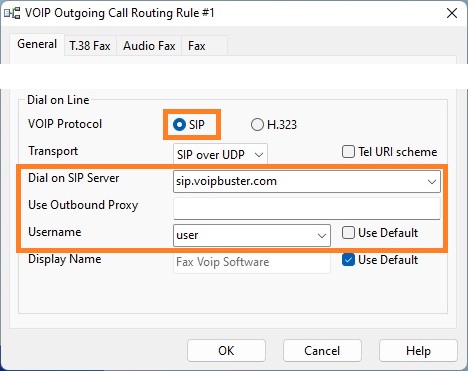Click the Username field containing user

[x=244, y=236]
